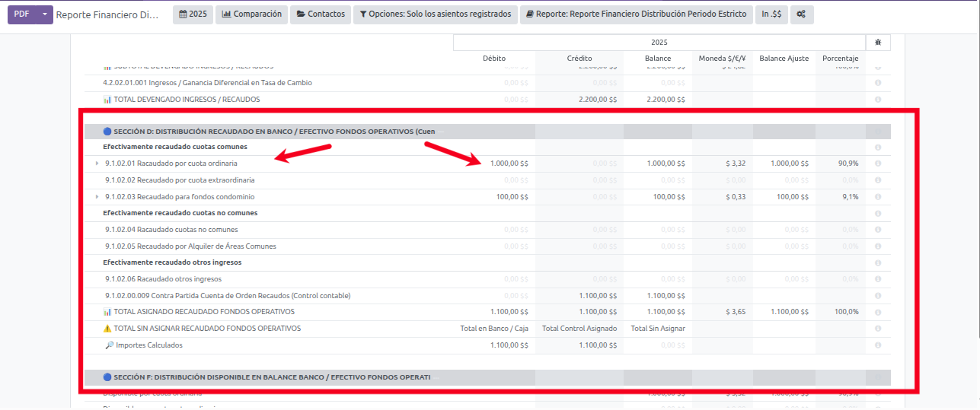
Task: Open the Comparación filter menu
Action: coord(251,14)
